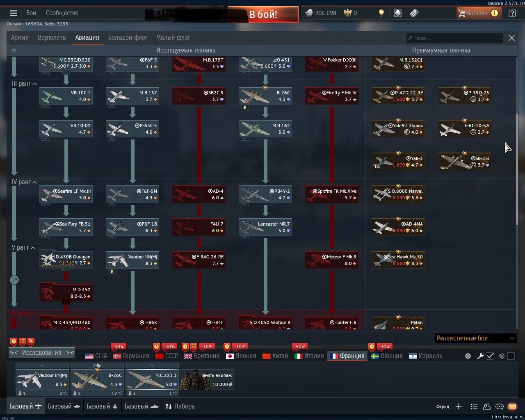Click the collapse-all arrow left of Исследуемая техника
This screenshot has width=525, height=420.
[x=14, y=50]
